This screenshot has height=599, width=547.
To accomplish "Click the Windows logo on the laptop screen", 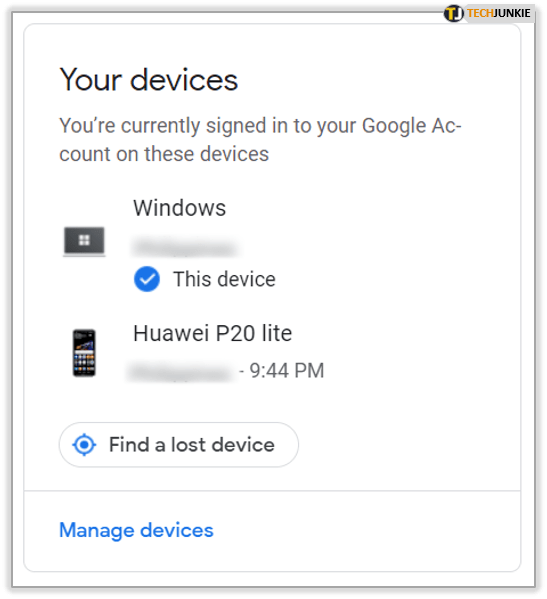I will (84, 240).
